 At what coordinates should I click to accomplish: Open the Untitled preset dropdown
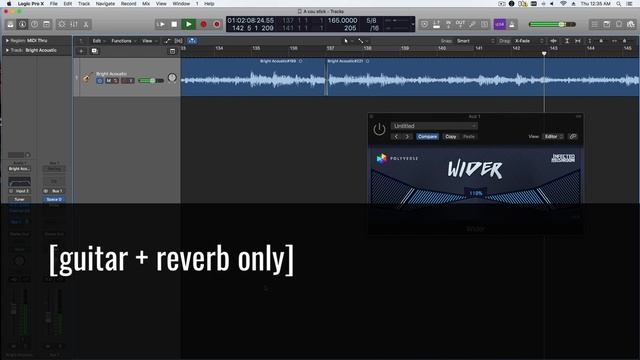(434, 126)
